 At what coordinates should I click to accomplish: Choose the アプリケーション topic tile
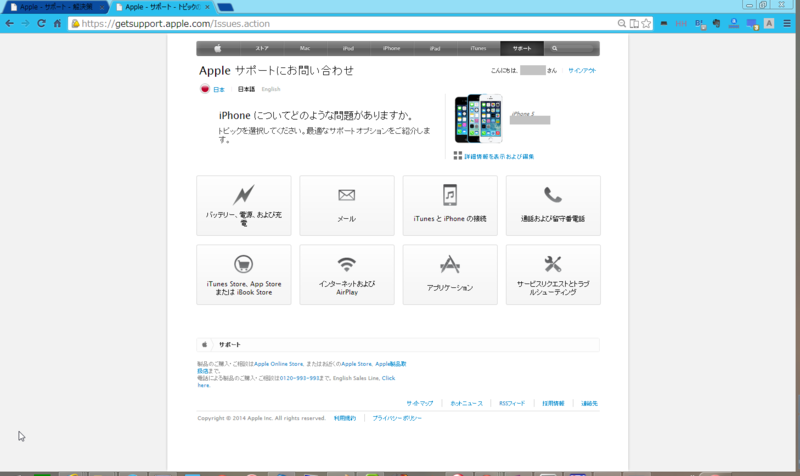point(450,274)
